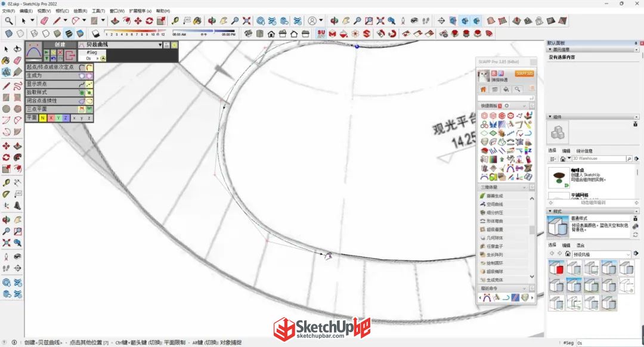This screenshot has width=644, height=347.
Task: Click the Zoom Extents icon in top toolbar
Action: pos(246,20)
